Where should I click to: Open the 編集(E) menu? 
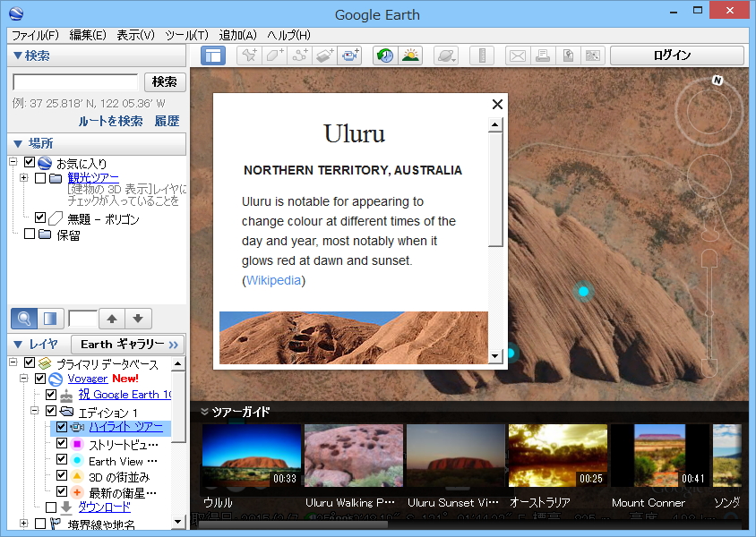pyautogui.click(x=88, y=35)
